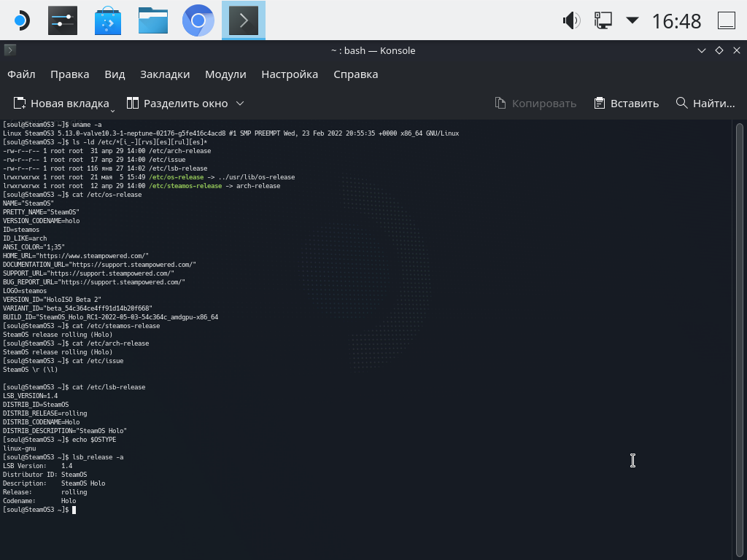Launch System Settings from the taskbar
Image resolution: width=747 pixels, height=560 pixels.
[63, 20]
